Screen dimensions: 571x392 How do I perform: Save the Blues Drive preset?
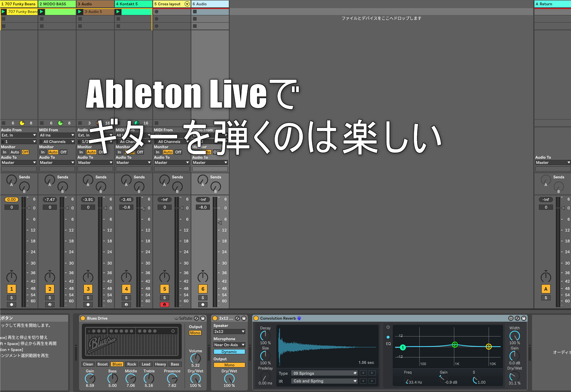pyautogui.click(x=203, y=318)
